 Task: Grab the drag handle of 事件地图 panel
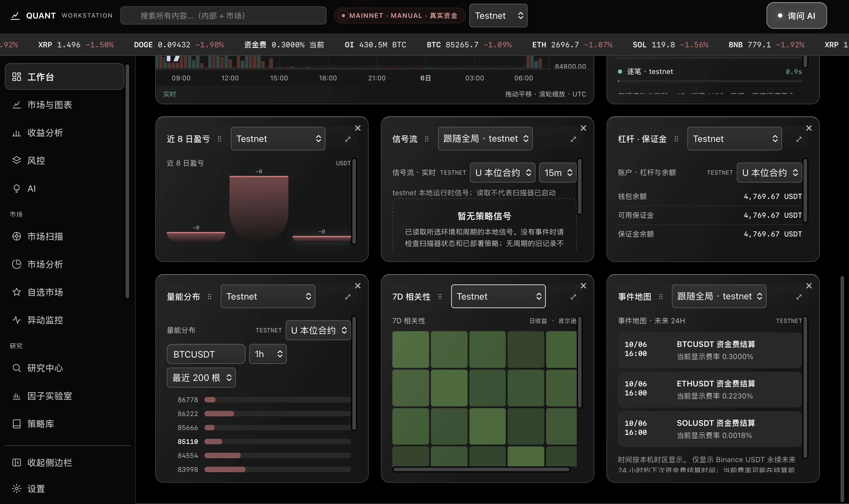(660, 297)
